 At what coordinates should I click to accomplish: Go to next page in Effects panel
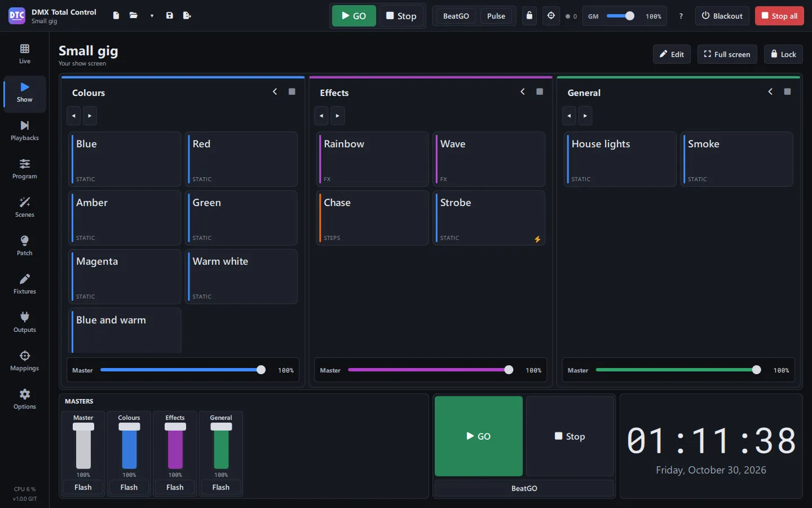[x=337, y=116]
